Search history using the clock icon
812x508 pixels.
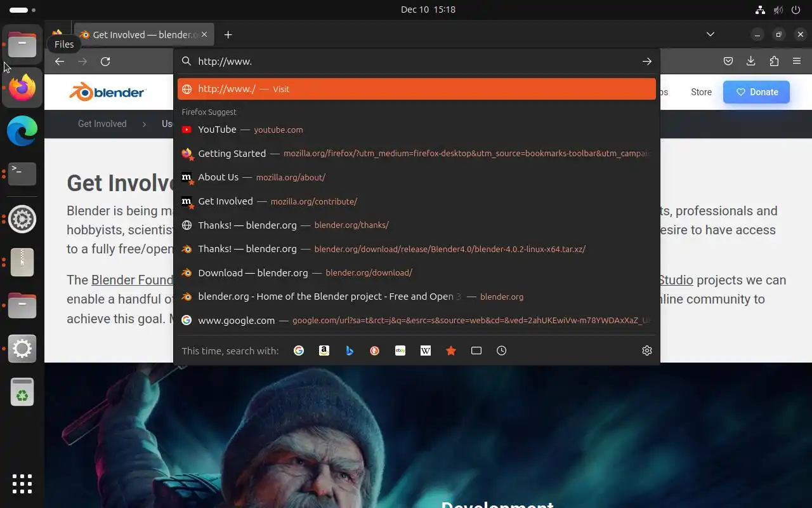(502, 351)
